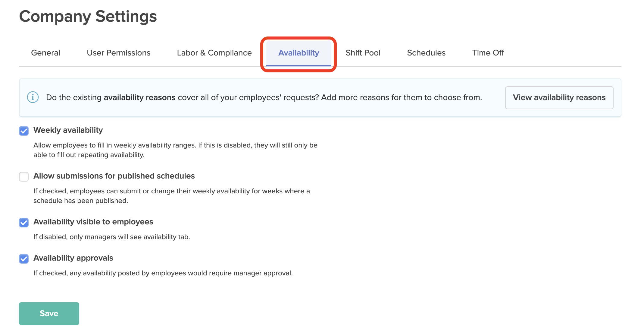Select the Availability tab
Viewport: 644px width, 336px height.
pos(299,53)
